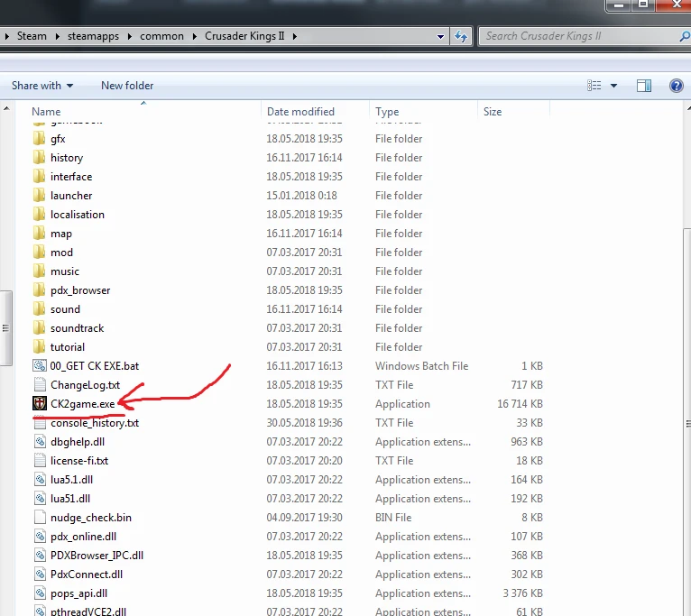
Task: Refresh the folder with the refresh button
Action: click(461, 36)
